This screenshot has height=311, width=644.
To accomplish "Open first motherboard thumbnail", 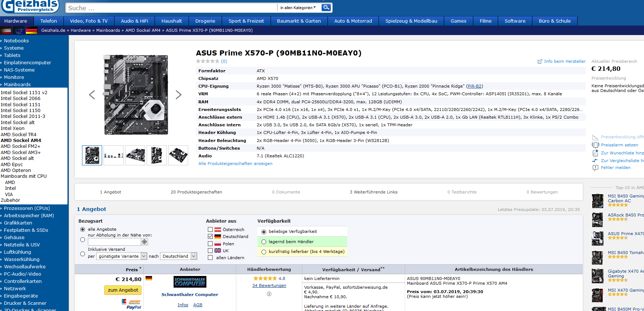I will pyautogui.click(x=92, y=155).
